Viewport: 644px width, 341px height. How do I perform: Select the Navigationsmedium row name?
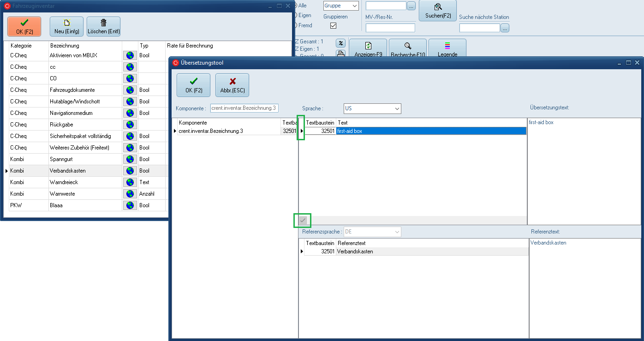71,113
